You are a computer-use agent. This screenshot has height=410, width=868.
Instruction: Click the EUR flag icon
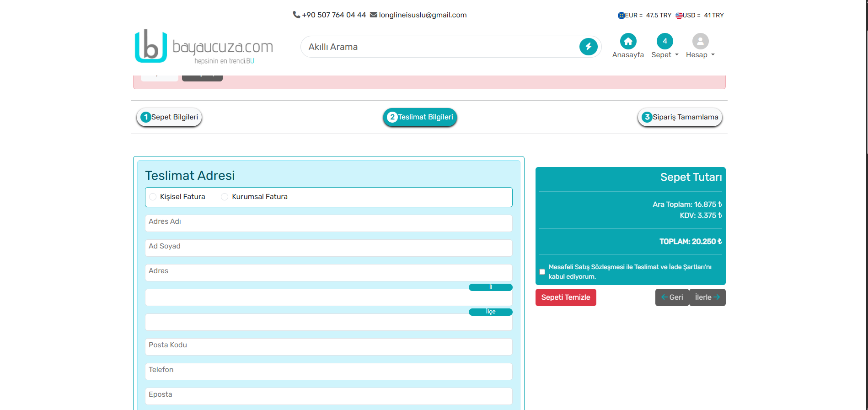click(622, 16)
